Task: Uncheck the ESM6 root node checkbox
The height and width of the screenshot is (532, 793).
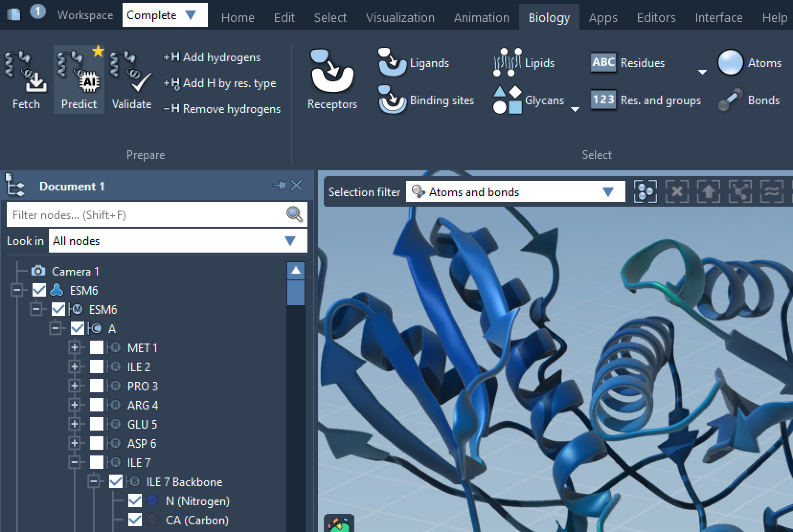Action: point(39,290)
